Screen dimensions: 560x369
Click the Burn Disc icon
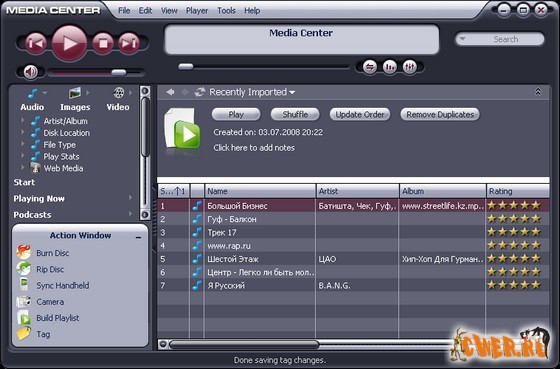pyautogui.click(x=24, y=253)
